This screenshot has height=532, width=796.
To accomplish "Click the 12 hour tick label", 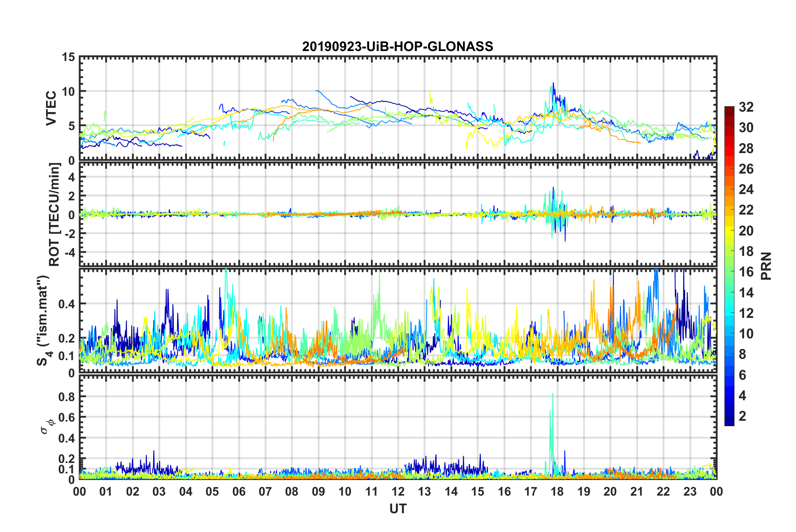I will [x=398, y=491].
